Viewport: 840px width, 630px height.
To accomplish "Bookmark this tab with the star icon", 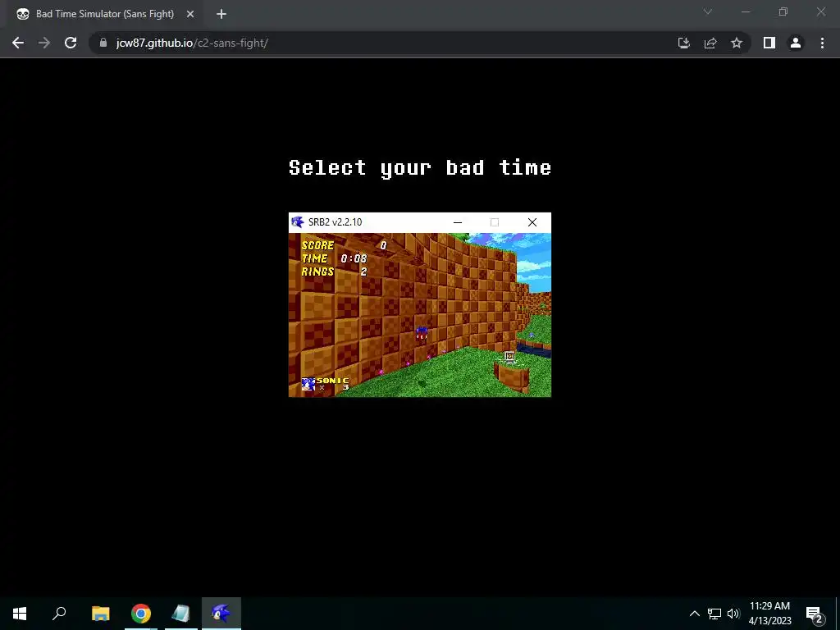I will tap(737, 43).
